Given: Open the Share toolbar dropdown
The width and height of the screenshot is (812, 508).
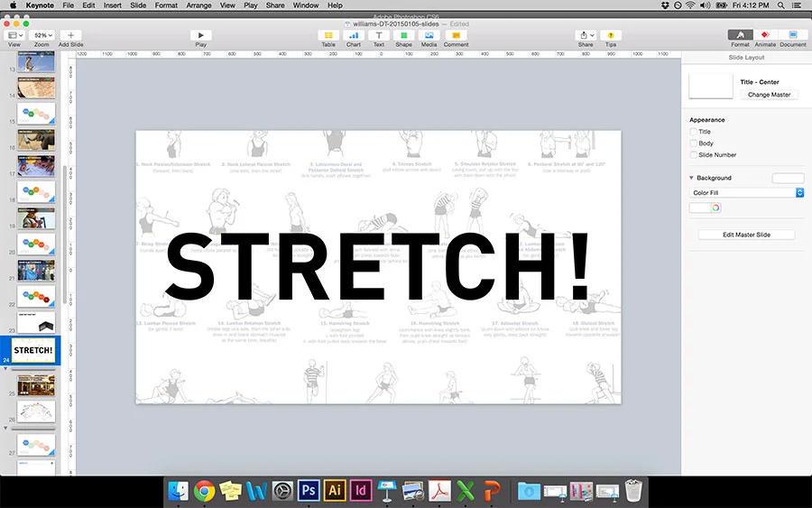Looking at the screenshot, I should click(x=586, y=35).
